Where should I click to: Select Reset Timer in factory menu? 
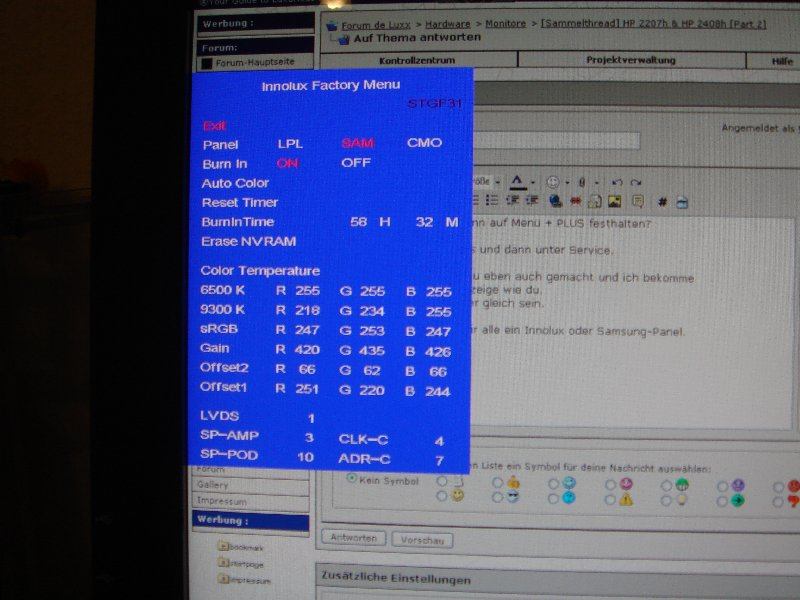240,203
